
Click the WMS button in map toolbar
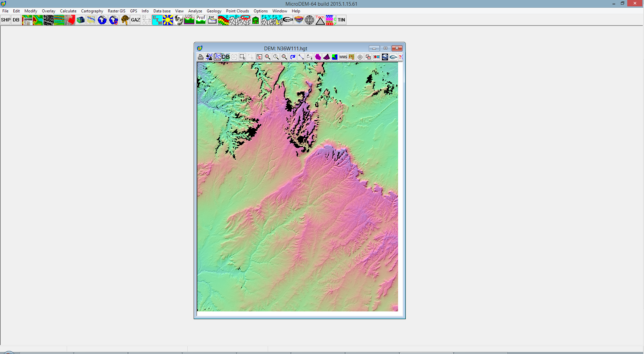click(x=343, y=57)
